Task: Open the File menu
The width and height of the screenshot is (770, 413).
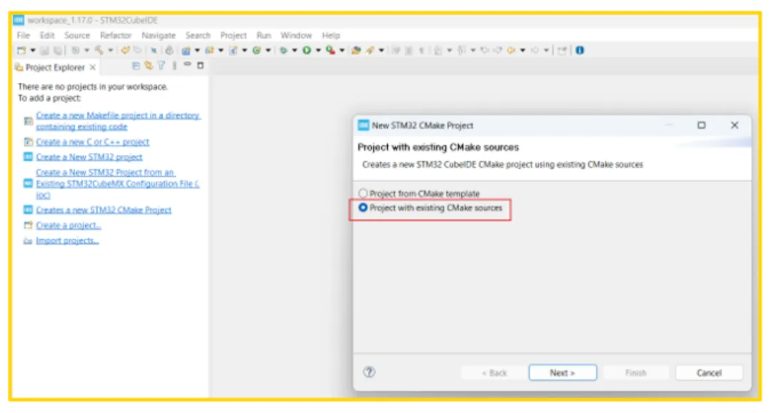Action: pyautogui.click(x=23, y=35)
